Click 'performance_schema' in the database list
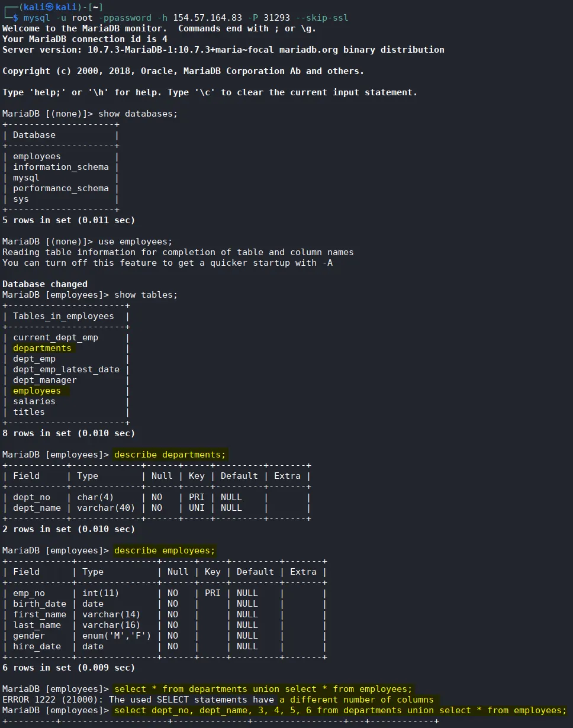The width and height of the screenshot is (573, 728). (60, 188)
